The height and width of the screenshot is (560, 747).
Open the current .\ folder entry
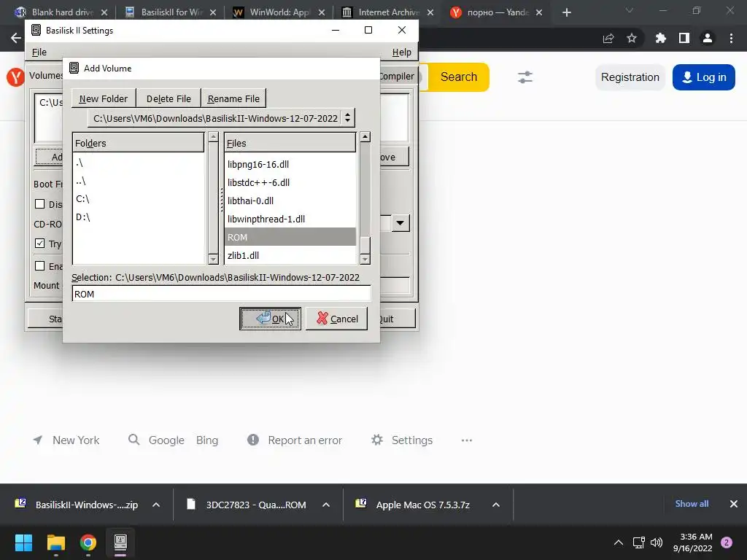point(138,163)
